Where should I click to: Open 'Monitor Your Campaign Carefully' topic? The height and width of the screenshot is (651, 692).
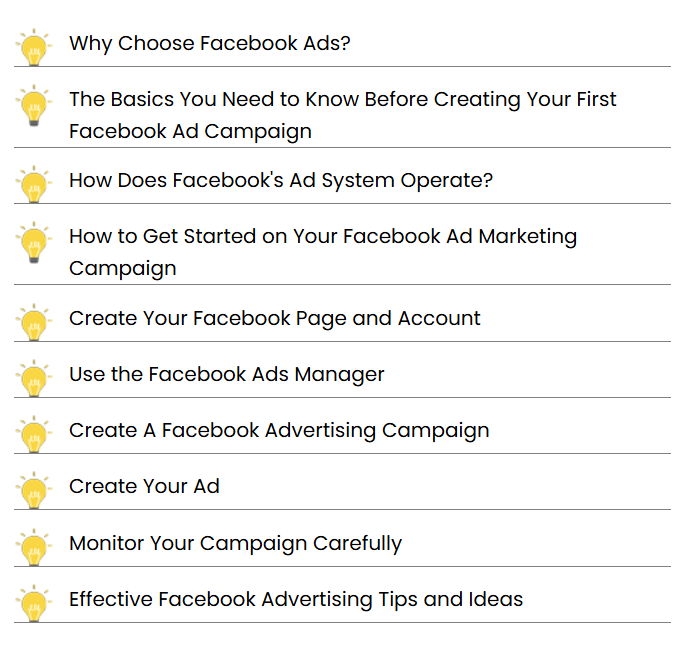point(235,544)
